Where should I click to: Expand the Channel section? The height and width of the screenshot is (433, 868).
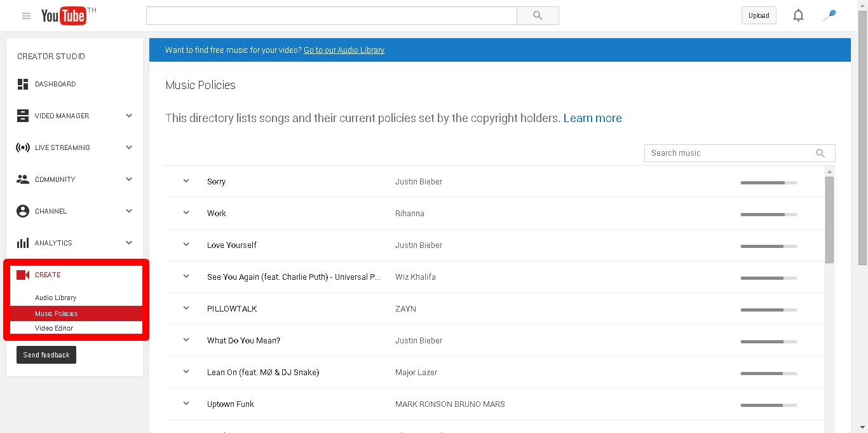coord(129,211)
